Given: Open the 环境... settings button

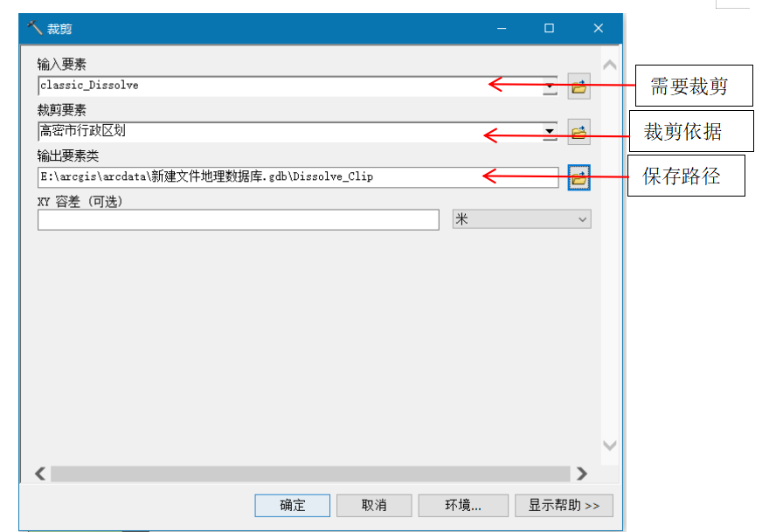Looking at the screenshot, I should point(463,506).
